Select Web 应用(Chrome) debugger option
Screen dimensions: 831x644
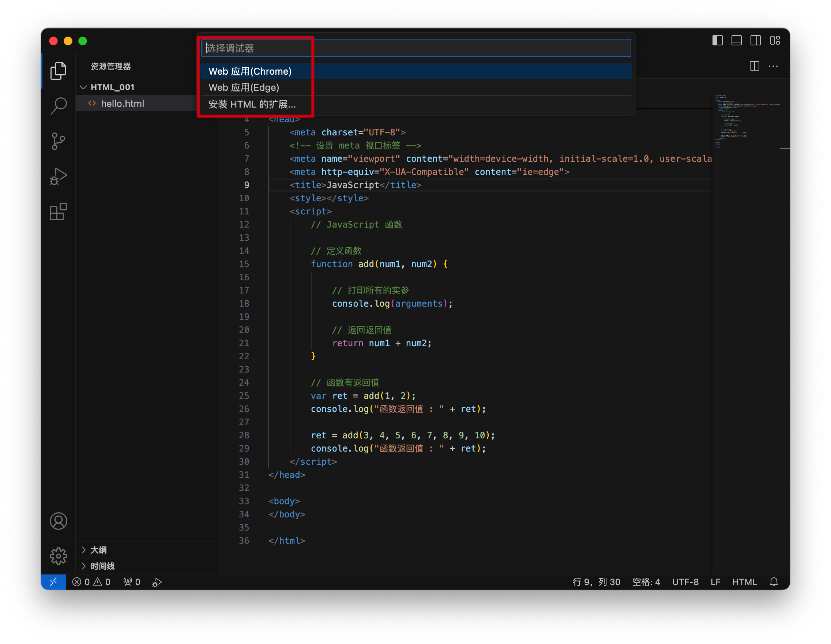250,71
